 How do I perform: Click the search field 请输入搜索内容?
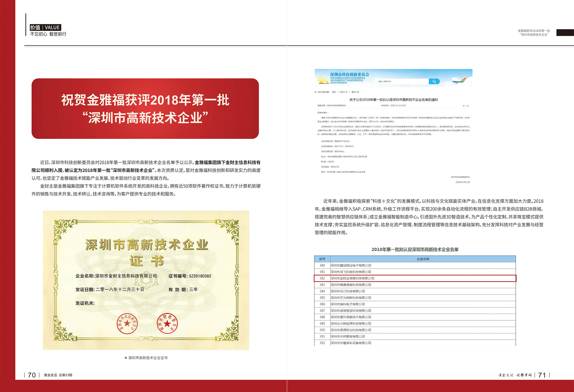[403, 81]
